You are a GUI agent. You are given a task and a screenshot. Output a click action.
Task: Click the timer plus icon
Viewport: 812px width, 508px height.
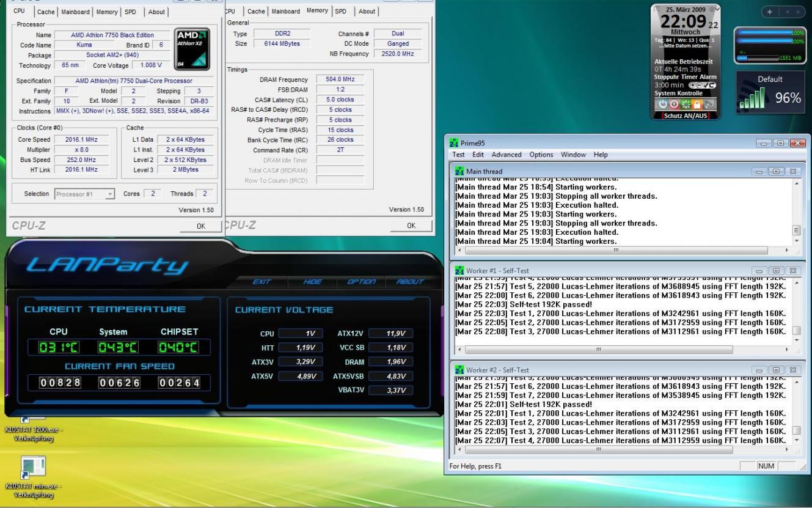pos(693,85)
